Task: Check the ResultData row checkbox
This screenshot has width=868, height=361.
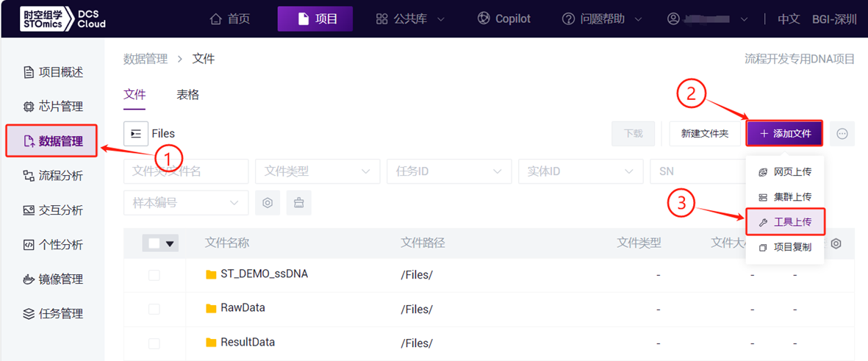Action: coord(154,343)
